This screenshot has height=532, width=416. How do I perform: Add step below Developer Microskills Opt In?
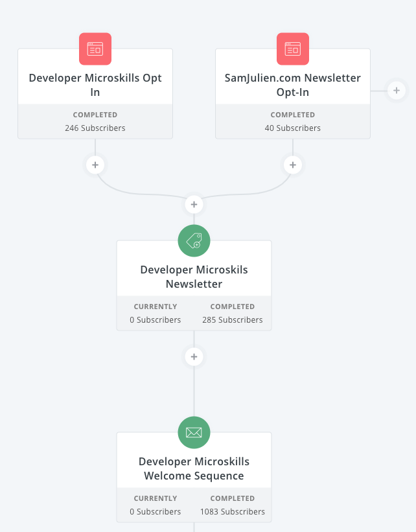coord(95,165)
